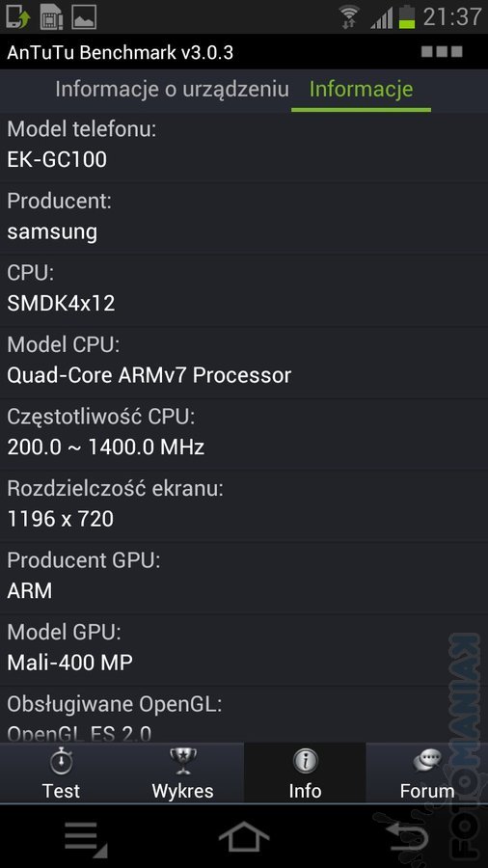The image size is (488, 868).
Task: Open the three-squares overflow menu
Action: 442,52
